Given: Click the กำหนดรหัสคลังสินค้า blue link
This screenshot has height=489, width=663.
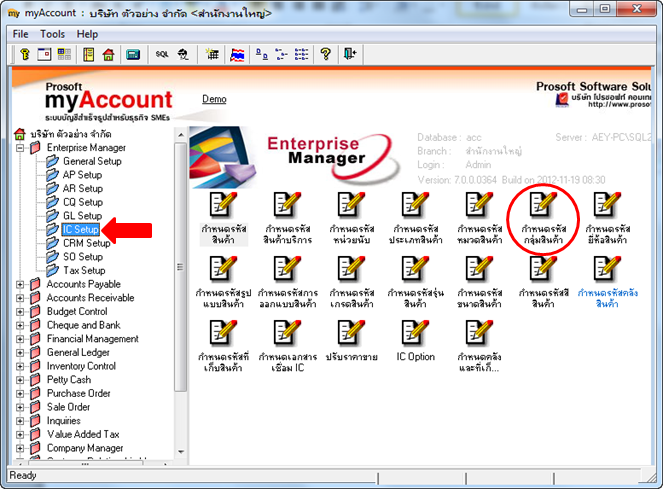Looking at the screenshot, I should (x=608, y=298).
